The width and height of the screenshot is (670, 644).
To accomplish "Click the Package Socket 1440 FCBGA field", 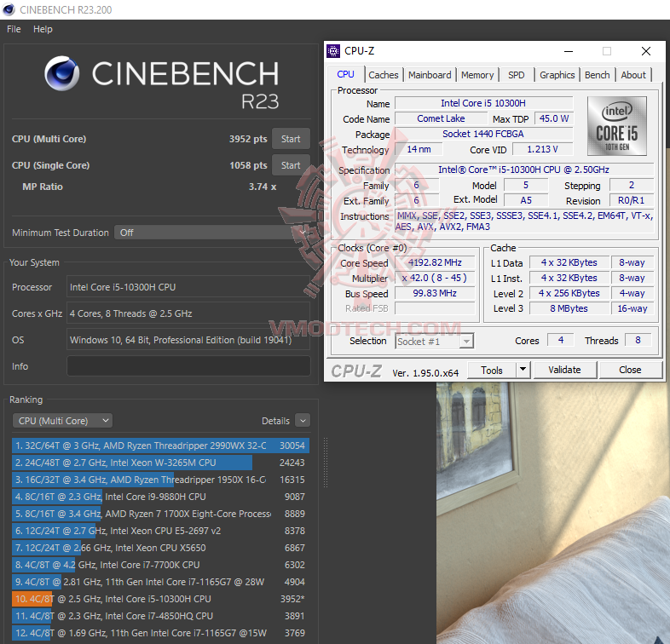I will [483, 134].
